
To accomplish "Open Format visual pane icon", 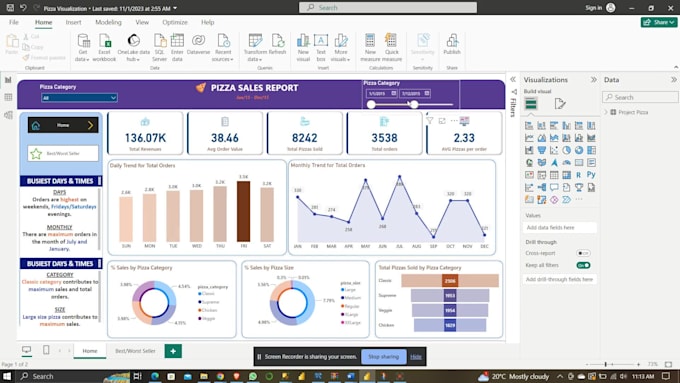I will coord(560,104).
